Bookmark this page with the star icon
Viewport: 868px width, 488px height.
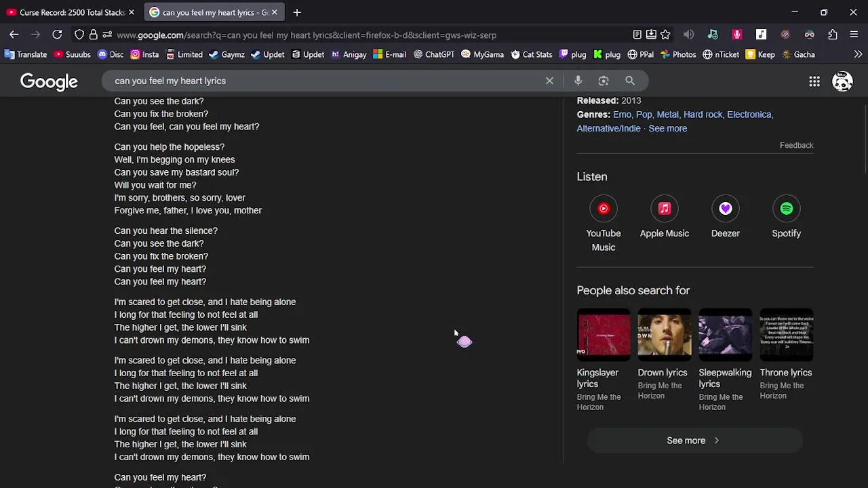[665, 35]
